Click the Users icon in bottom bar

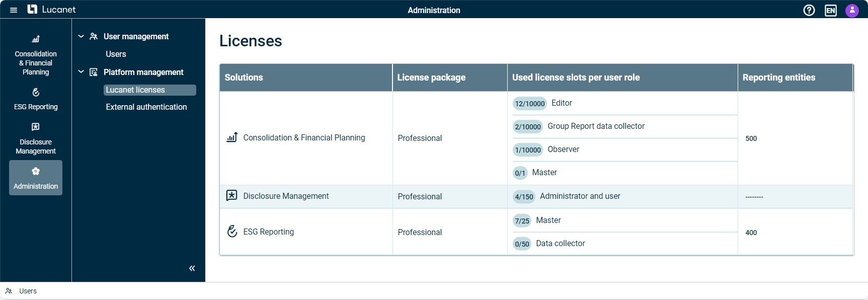pyautogui.click(x=9, y=291)
